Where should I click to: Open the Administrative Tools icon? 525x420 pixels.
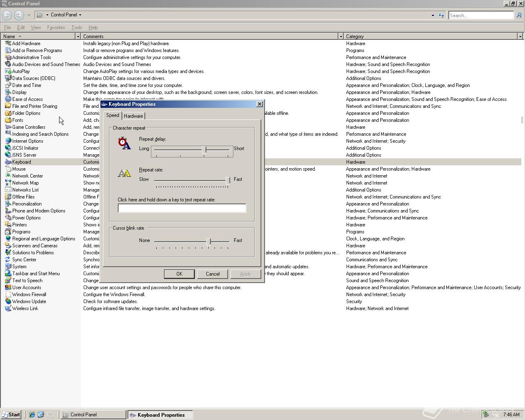(x=8, y=57)
